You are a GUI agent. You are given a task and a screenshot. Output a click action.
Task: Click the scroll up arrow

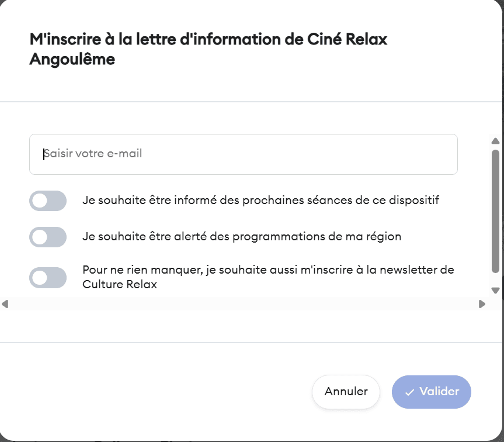[x=495, y=141]
